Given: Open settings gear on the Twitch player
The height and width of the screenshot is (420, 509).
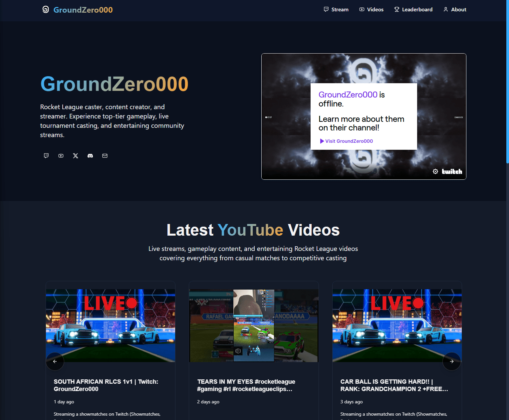Looking at the screenshot, I should point(435,171).
